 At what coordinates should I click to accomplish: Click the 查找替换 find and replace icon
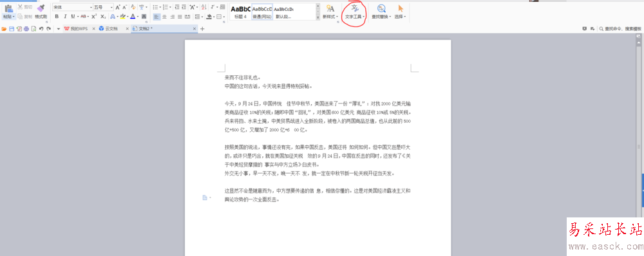point(381,12)
